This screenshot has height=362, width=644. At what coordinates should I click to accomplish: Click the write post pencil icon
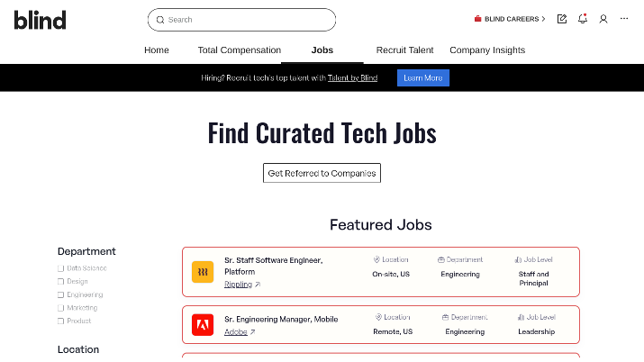[x=562, y=19]
